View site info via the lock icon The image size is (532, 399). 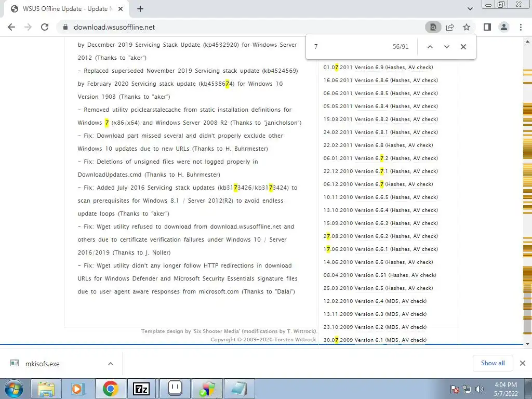pos(65,27)
